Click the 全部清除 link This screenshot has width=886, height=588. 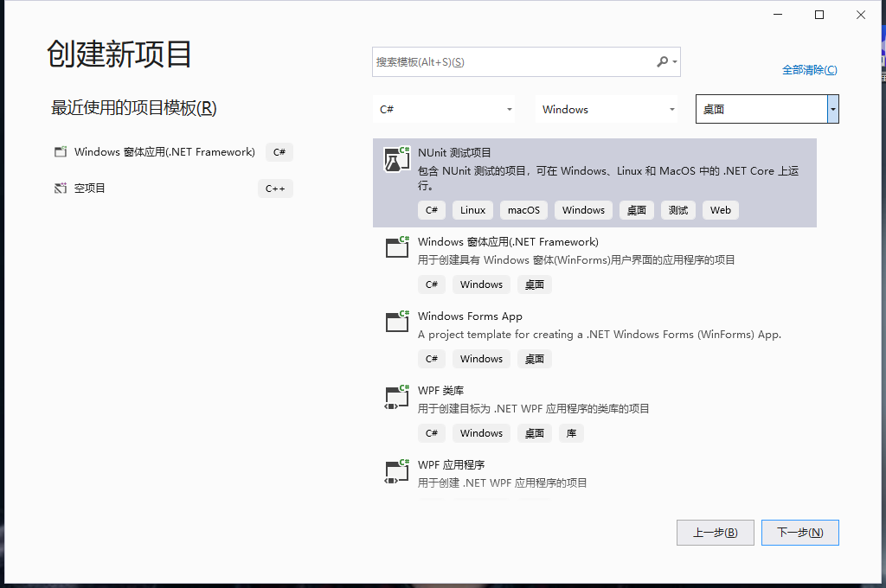pos(809,69)
